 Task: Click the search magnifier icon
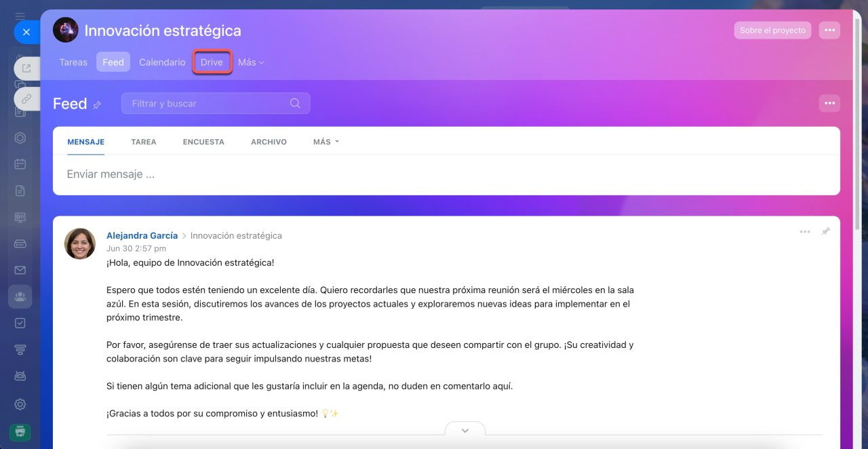click(x=295, y=103)
